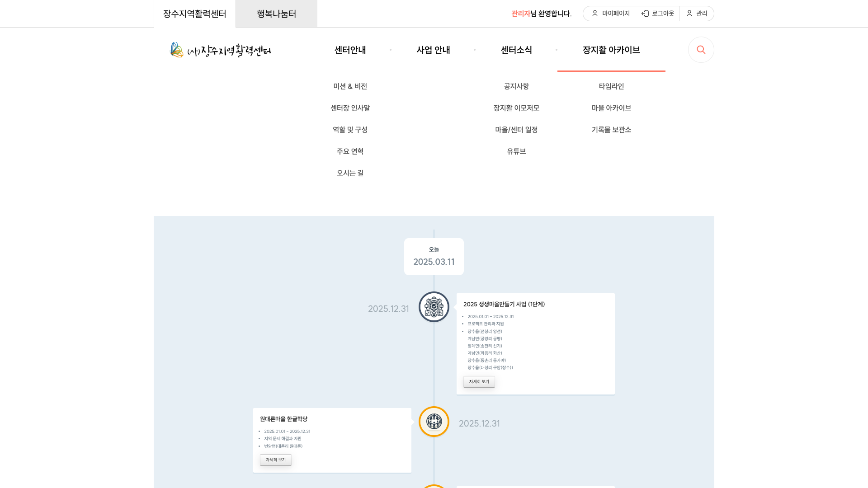Click the 장계면(송천리 신기) list entry

pyautogui.click(x=485, y=346)
